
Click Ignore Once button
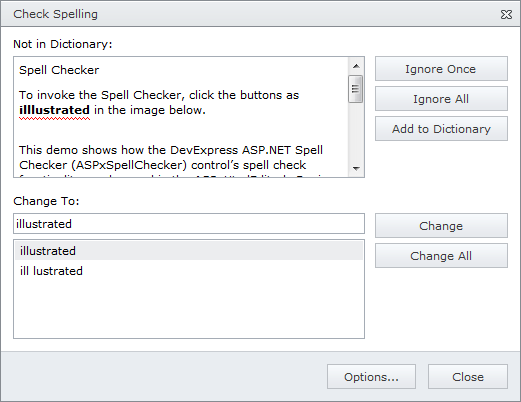tap(441, 69)
